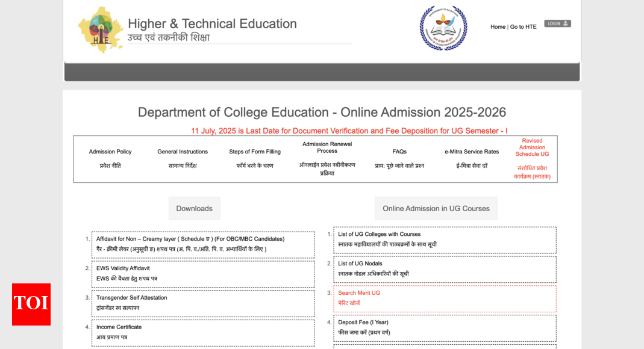The height and width of the screenshot is (349, 644).
Task: Click the Online Admission 2025-2026 page heading
Action: [x=322, y=113]
